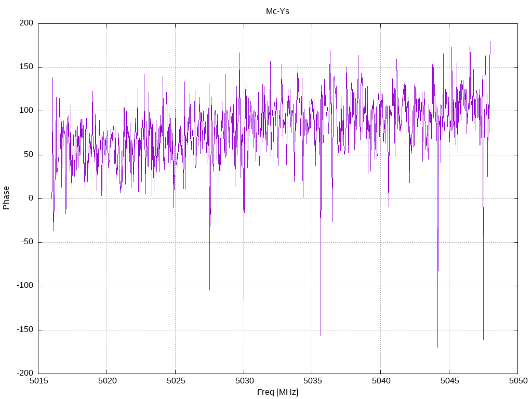The height and width of the screenshot is (399, 532).
Task: Click the y-axis tick label 100
Action: pyautogui.click(x=26, y=111)
